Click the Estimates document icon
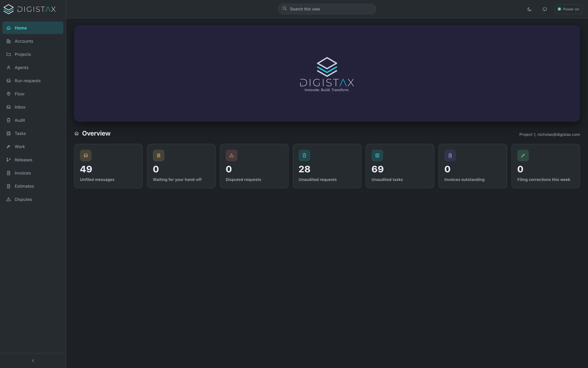This screenshot has width=588, height=368. coord(9,186)
